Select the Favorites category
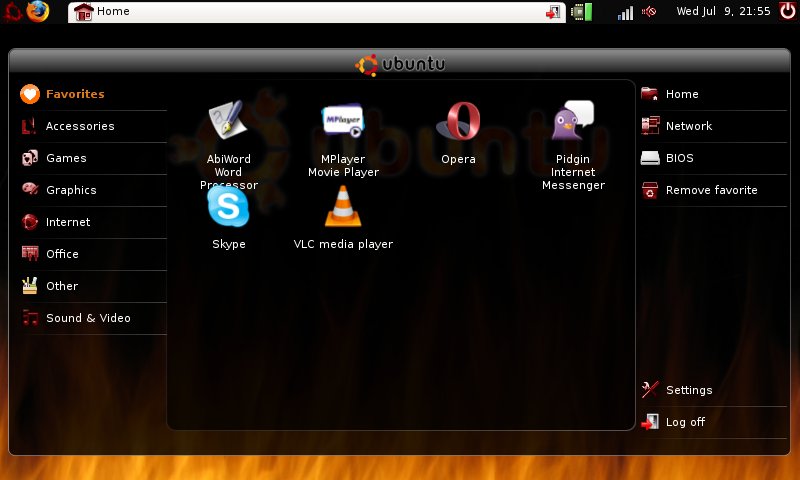Viewport: 800px width, 480px height. [x=75, y=94]
